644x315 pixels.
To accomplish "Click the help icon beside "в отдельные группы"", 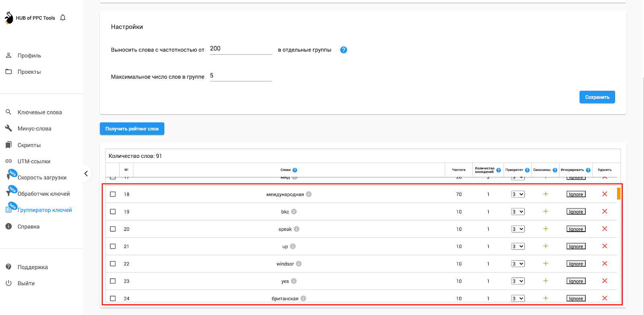I will [x=343, y=50].
